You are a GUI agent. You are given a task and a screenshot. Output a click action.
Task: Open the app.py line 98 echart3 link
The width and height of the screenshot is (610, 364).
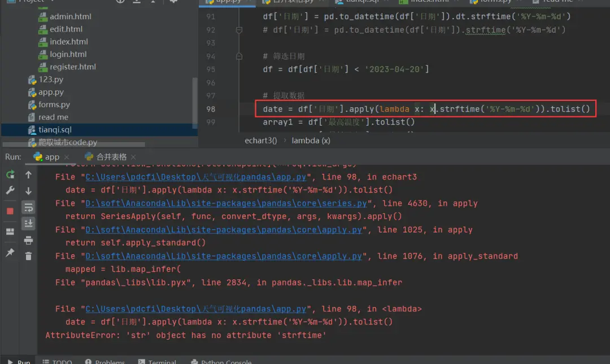pos(195,177)
